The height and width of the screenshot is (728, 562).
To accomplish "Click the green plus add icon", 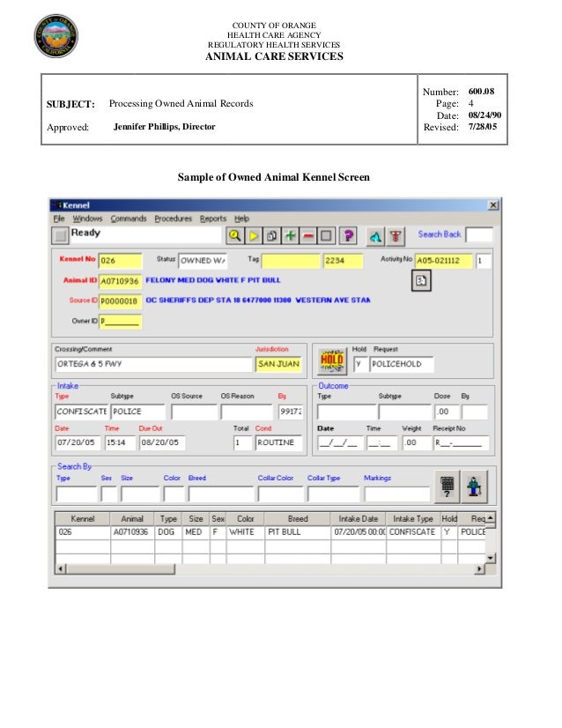I will click(290, 236).
